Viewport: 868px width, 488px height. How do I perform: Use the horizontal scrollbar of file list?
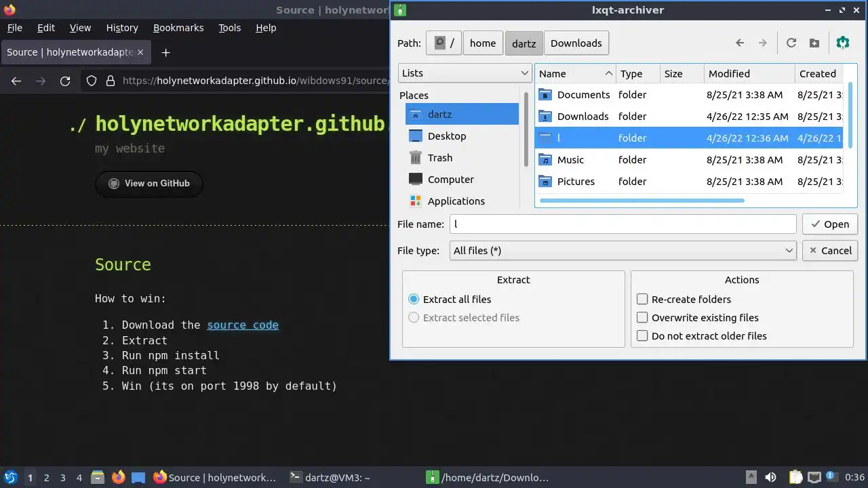[642, 201]
